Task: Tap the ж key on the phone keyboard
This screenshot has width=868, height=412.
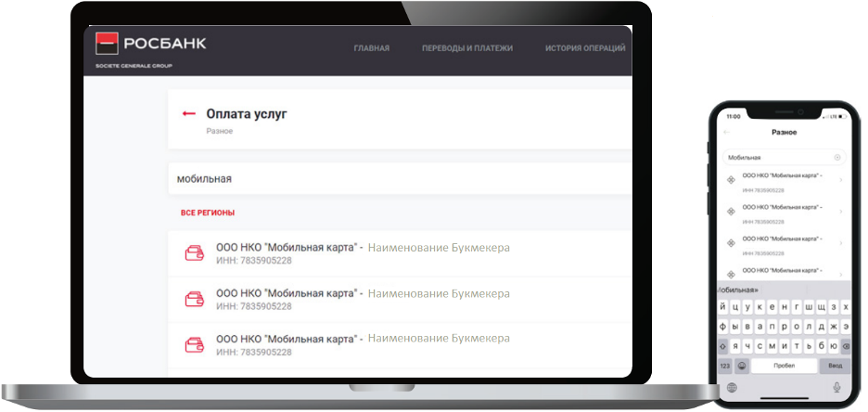Action: click(834, 327)
